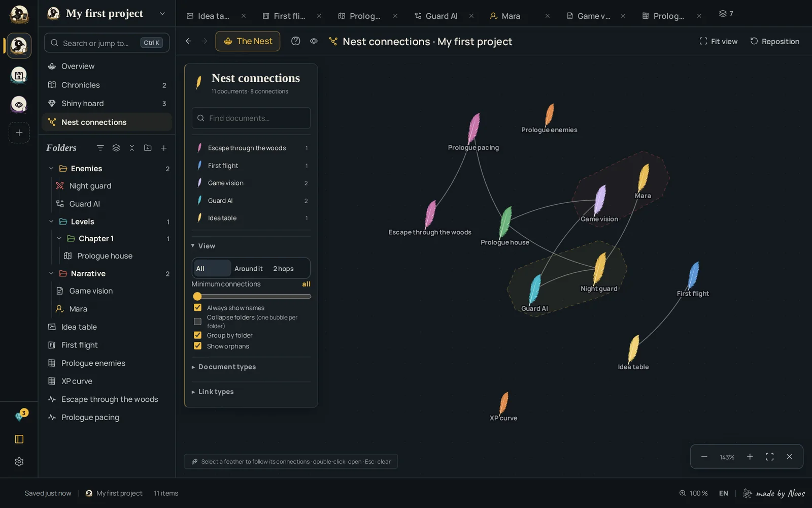Collapse the Enemies folder

pos(51,169)
